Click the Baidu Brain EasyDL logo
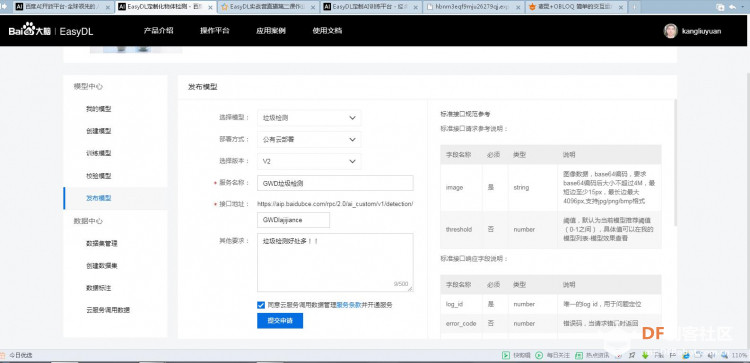 coord(50,31)
